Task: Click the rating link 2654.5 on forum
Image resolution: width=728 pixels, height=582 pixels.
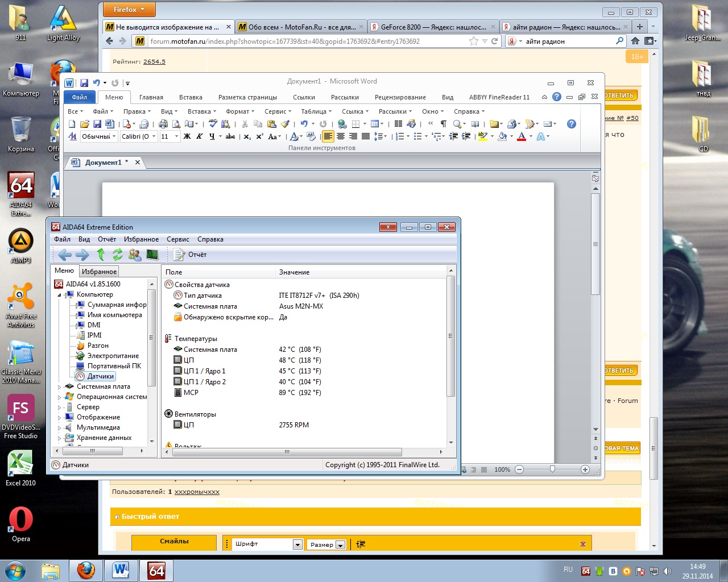Action: (x=154, y=61)
